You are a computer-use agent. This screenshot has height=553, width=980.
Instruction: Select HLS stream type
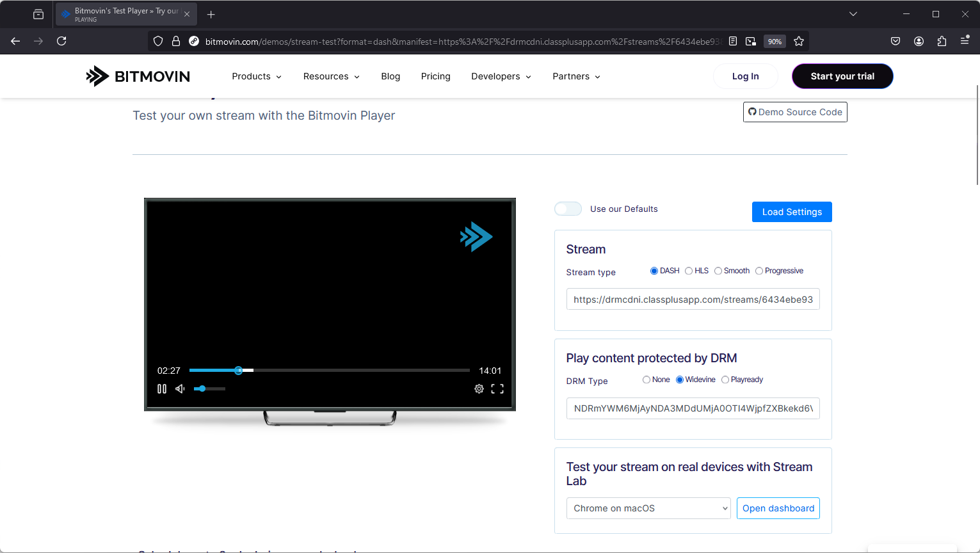(x=689, y=271)
